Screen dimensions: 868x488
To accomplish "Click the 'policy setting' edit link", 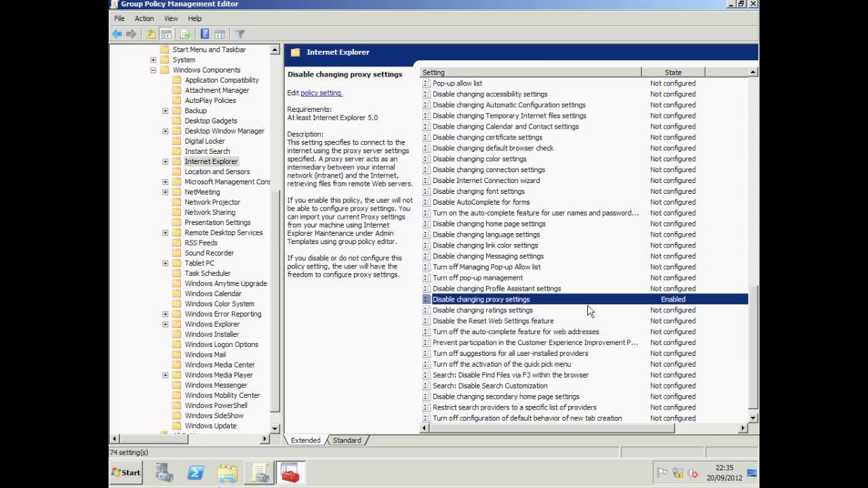I will pyautogui.click(x=321, y=93).
